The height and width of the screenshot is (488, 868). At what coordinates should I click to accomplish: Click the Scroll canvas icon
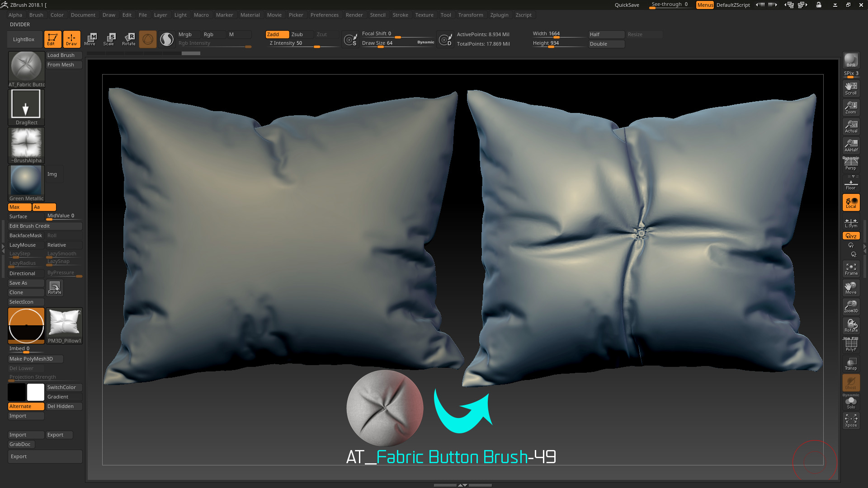pyautogui.click(x=851, y=88)
